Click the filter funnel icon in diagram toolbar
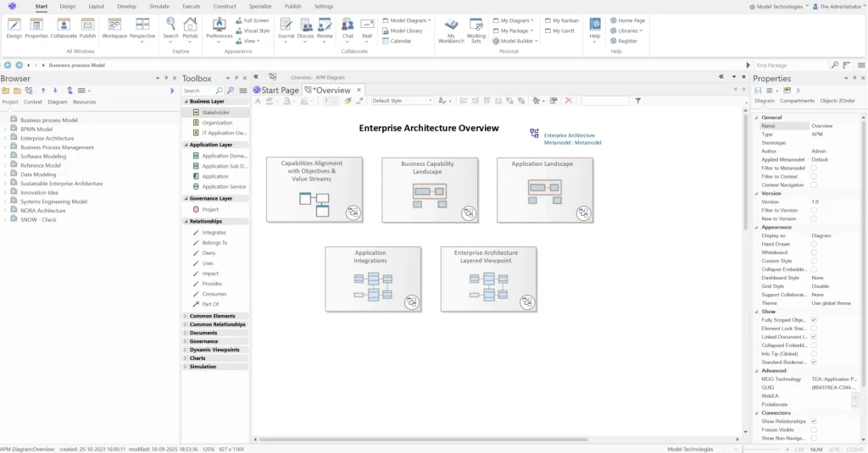 (x=637, y=101)
